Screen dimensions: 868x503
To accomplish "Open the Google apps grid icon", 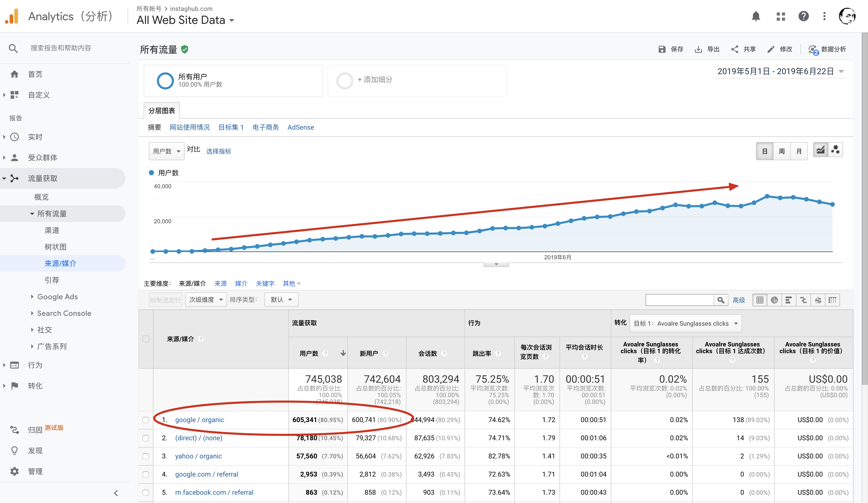I will click(x=781, y=16).
